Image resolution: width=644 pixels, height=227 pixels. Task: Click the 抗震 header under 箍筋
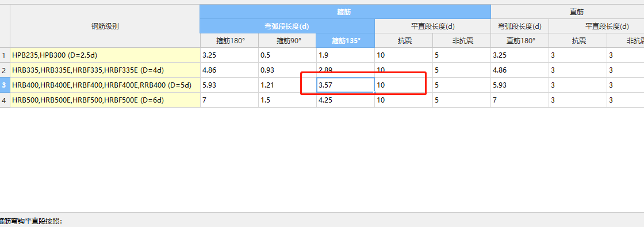coord(403,41)
